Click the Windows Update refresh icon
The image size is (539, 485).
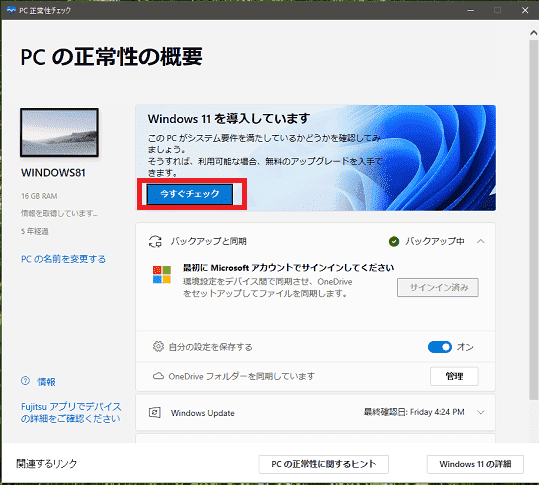[x=155, y=412]
